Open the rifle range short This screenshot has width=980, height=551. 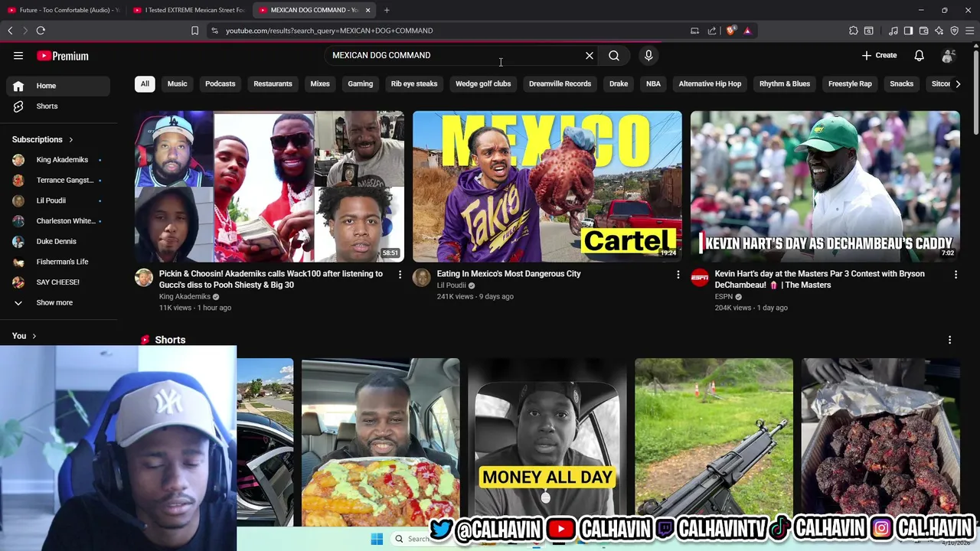(x=714, y=442)
